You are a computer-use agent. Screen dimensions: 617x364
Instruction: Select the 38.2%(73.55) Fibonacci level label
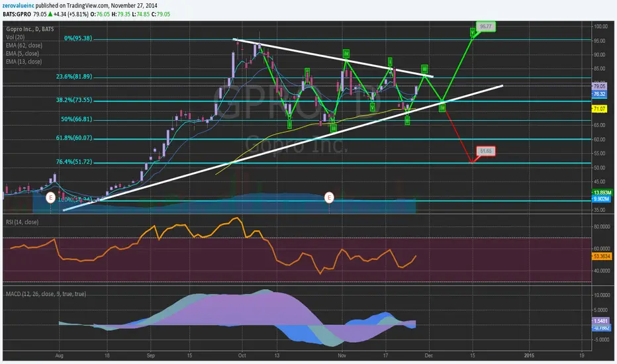tap(74, 100)
